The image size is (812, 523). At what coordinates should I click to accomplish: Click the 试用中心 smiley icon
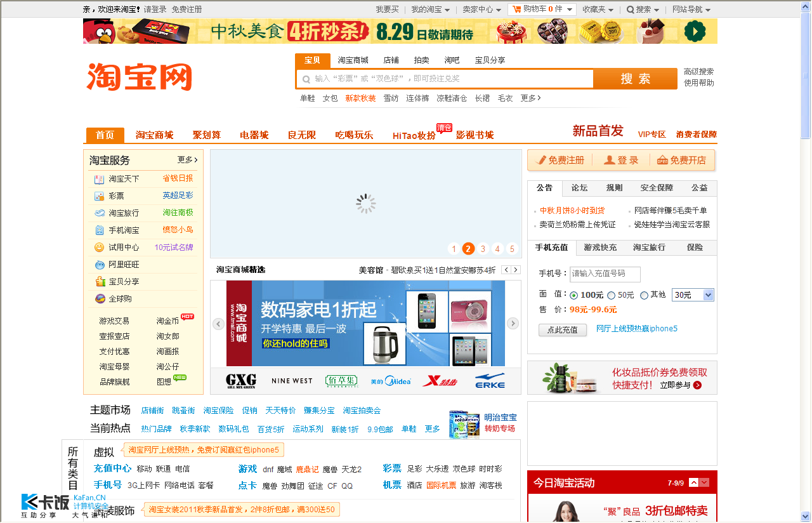[99, 248]
